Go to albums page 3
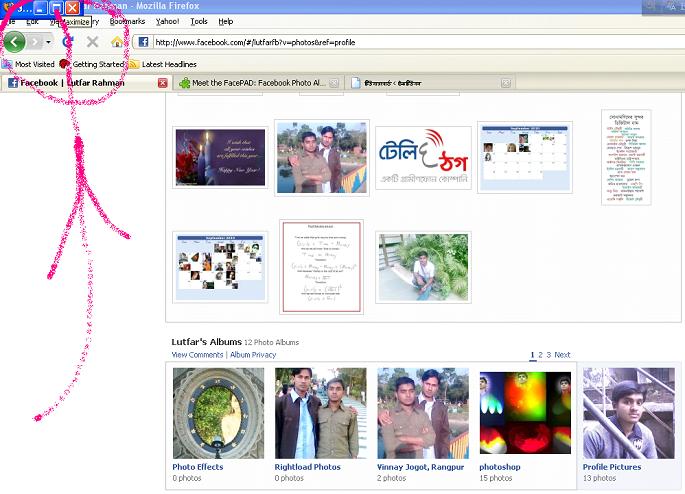 click(549, 355)
